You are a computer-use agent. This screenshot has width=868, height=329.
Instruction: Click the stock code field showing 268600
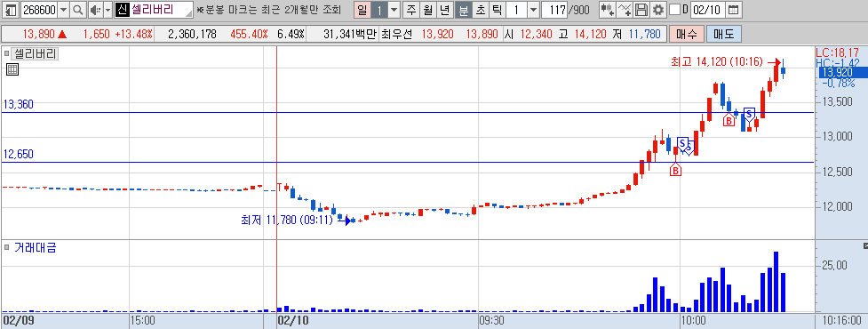[38, 10]
